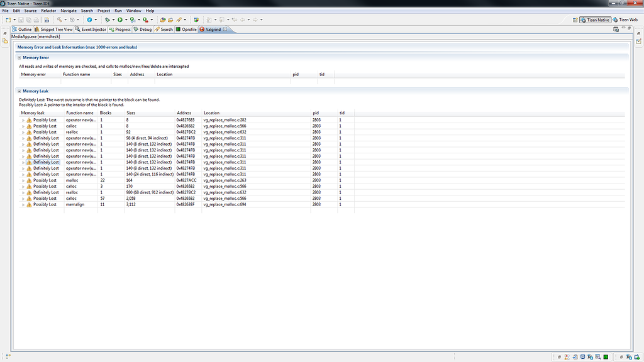644x362 pixels.
Task: Open the Help menu
Action: coord(150,11)
